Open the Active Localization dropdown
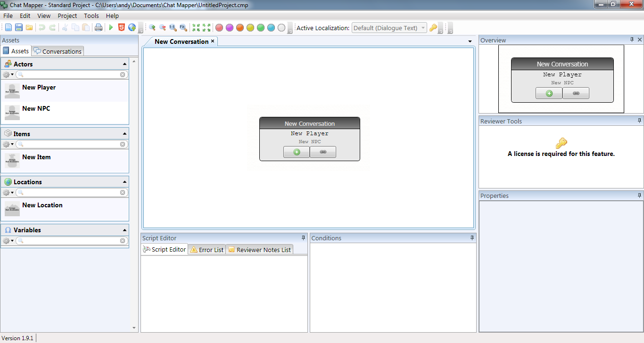Viewport: 644px width, 343px height. [389, 28]
